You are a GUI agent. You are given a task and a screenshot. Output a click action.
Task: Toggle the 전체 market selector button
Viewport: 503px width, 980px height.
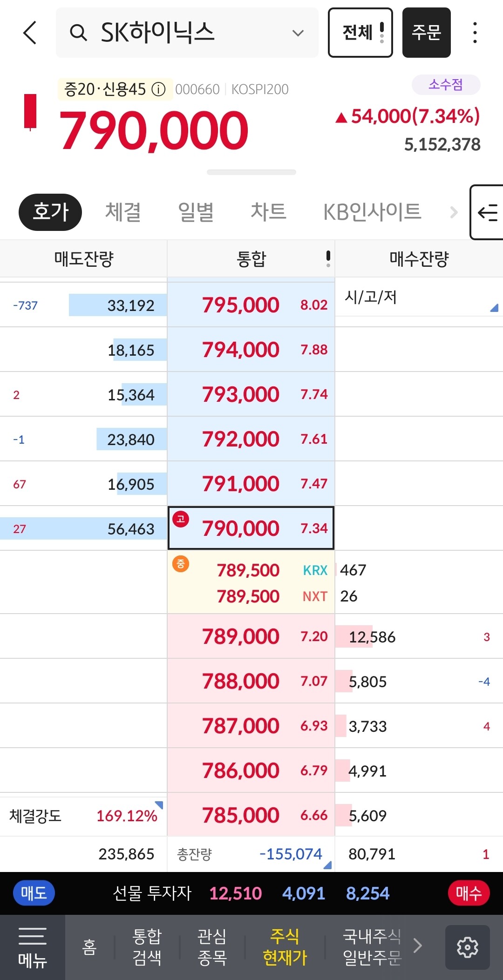pyautogui.click(x=360, y=33)
